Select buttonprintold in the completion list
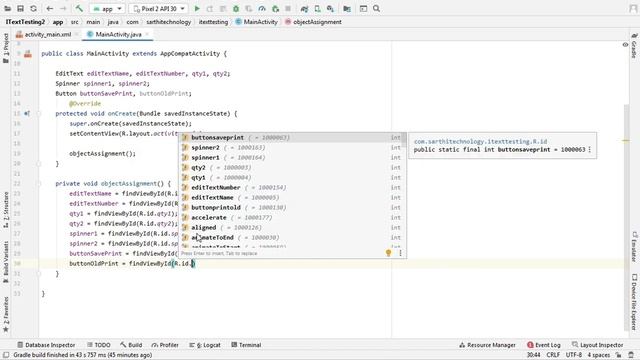The height and width of the screenshot is (360, 640). click(291, 208)
